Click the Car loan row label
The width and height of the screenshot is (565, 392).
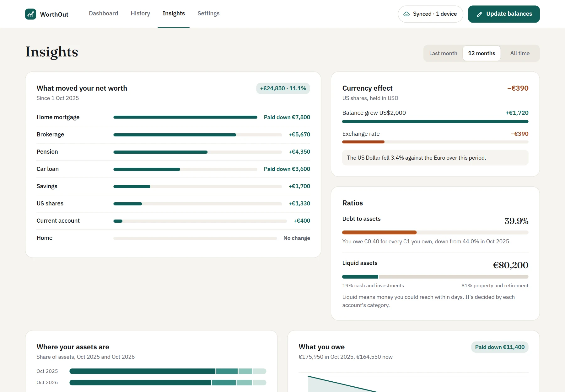(x=48, y=169)
